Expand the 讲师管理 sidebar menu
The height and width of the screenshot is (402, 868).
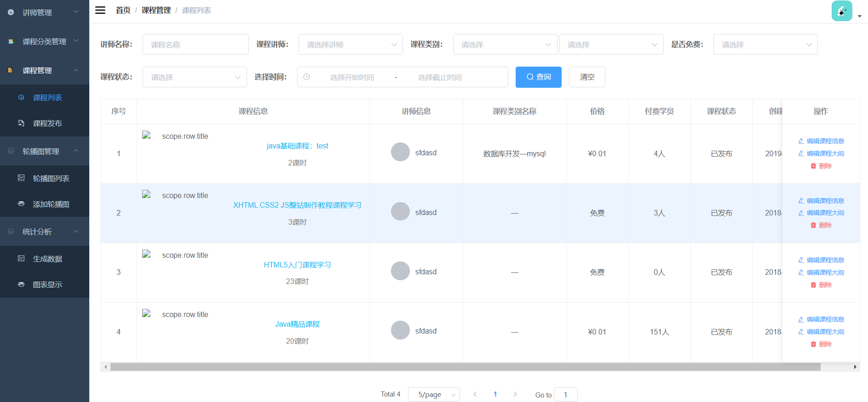pyautogui.click(x=45, y=12)
